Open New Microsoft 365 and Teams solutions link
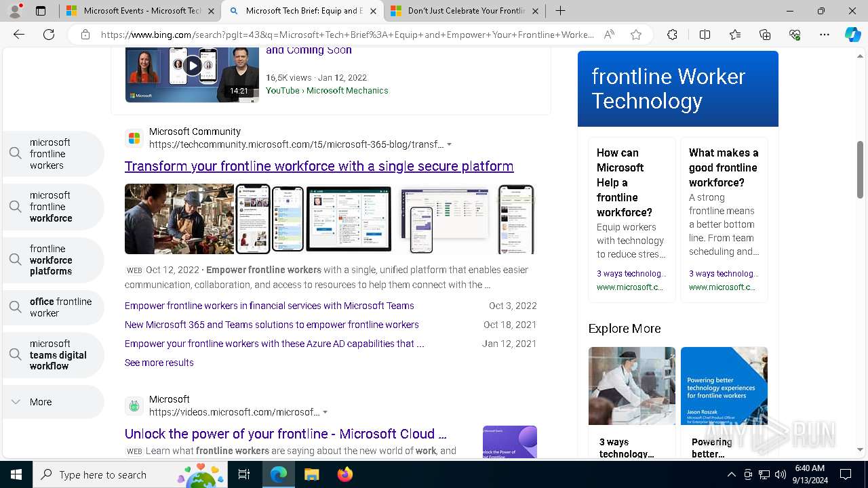Viewport: 868px width, 488px height. (272, 325)
